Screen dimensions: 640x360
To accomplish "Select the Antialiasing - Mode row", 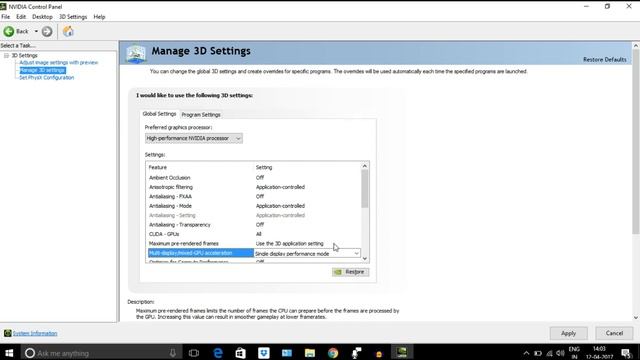I will pos(254,206).
